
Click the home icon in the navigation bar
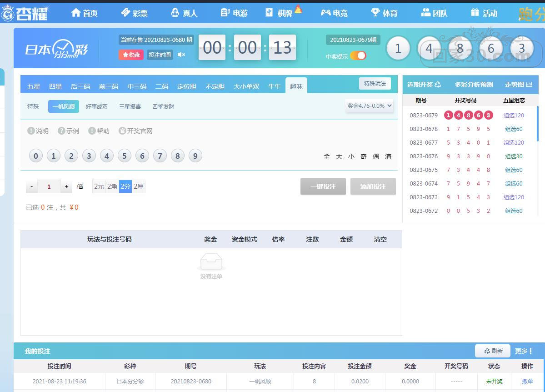pos(76,13)
